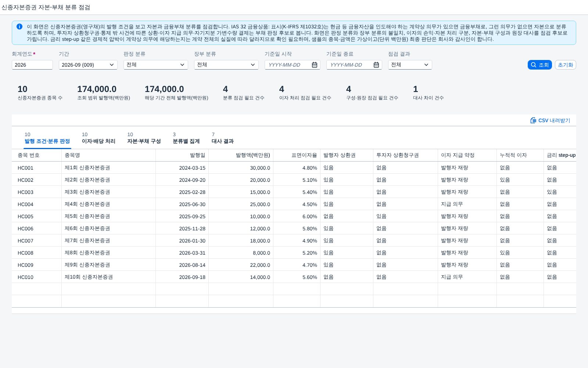Click the 누적적 이자 column header
This screenshot has width=588, height=368.
coord(520,155)
